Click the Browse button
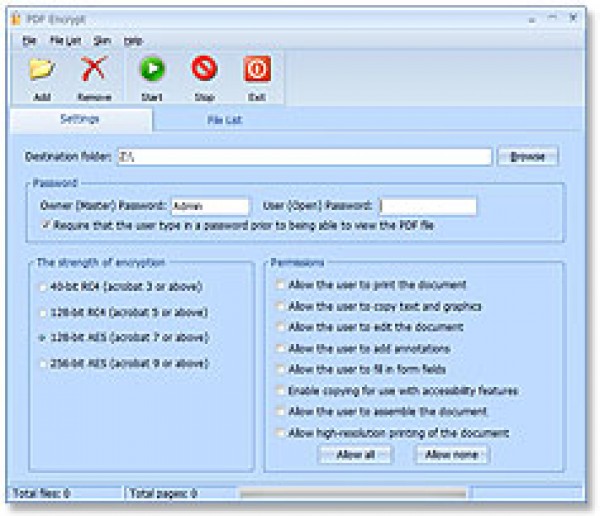Screen dimensions: 600x516 527,157
